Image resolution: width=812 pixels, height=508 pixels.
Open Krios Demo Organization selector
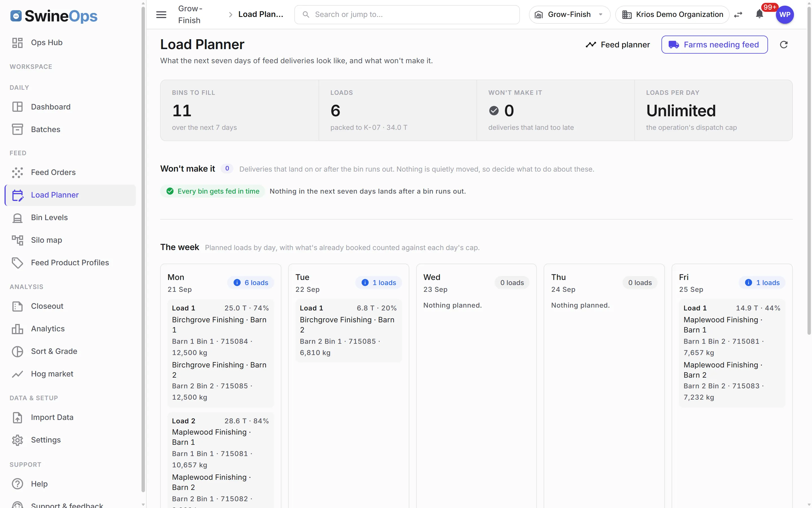tap(672, 14)
